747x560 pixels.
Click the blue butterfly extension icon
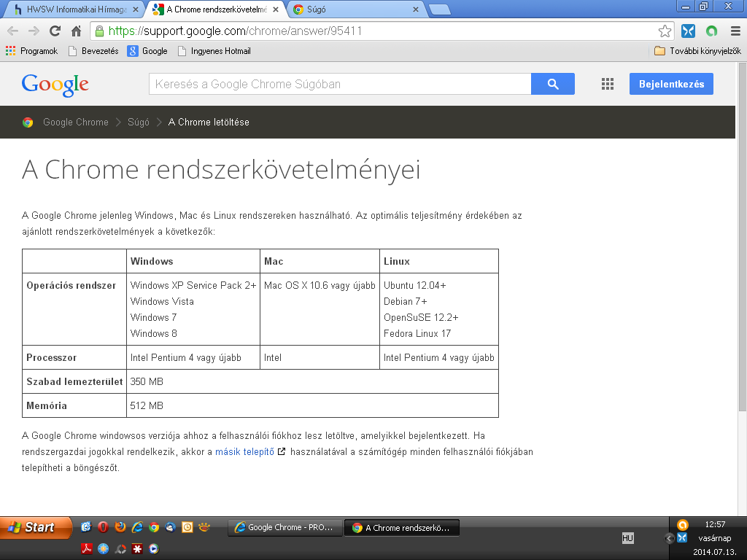tap(688, 31)
